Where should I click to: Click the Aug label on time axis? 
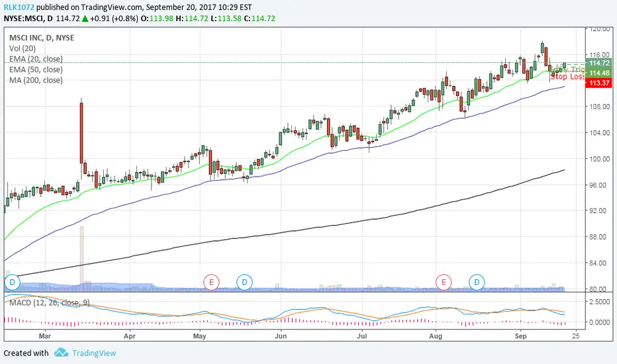(436, 336)
